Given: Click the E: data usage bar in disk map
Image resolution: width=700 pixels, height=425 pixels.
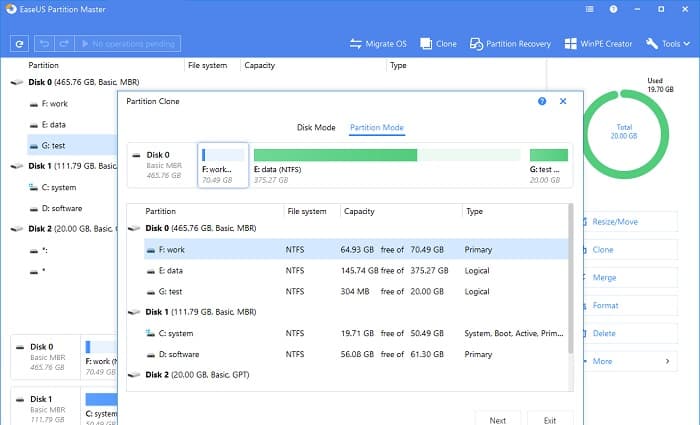Looking at the screenshot, I should click(x=386, y=155).
